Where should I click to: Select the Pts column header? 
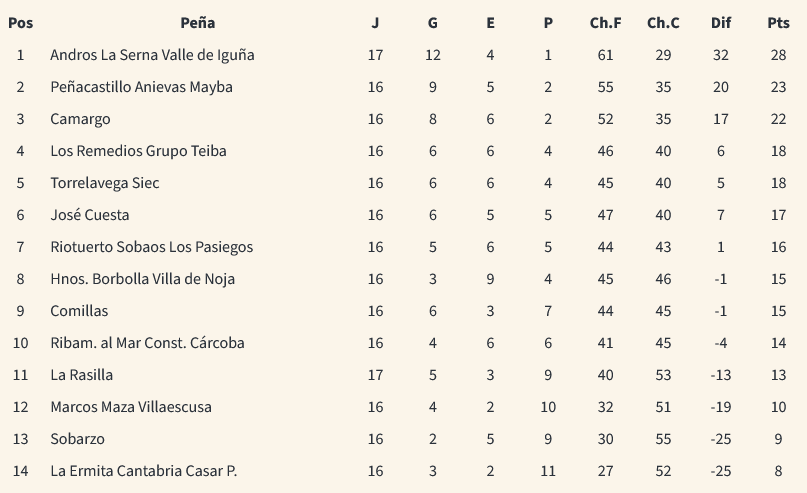pos(778,23)
